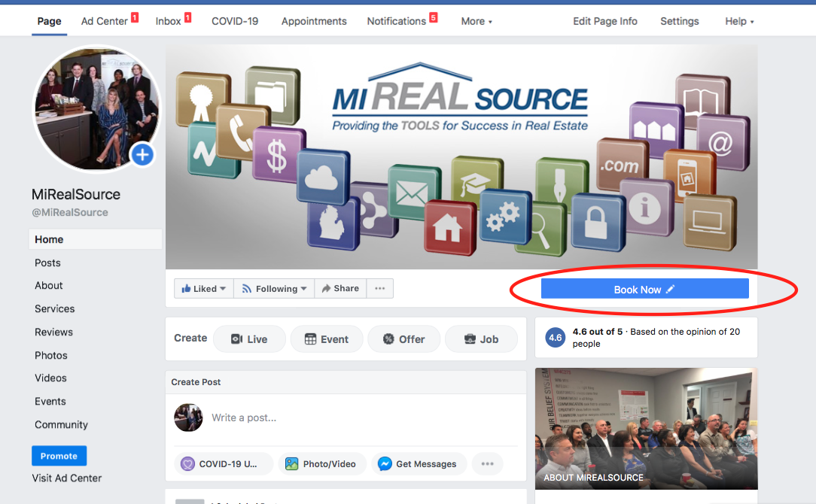
Task: Expand the More dropdown in top navigation
Action: click(x=477, y=21)
